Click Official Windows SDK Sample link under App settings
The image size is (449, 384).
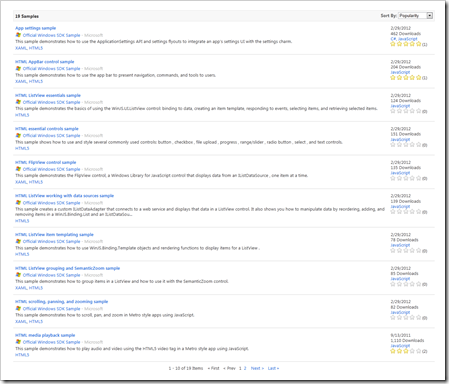point(51,35)
